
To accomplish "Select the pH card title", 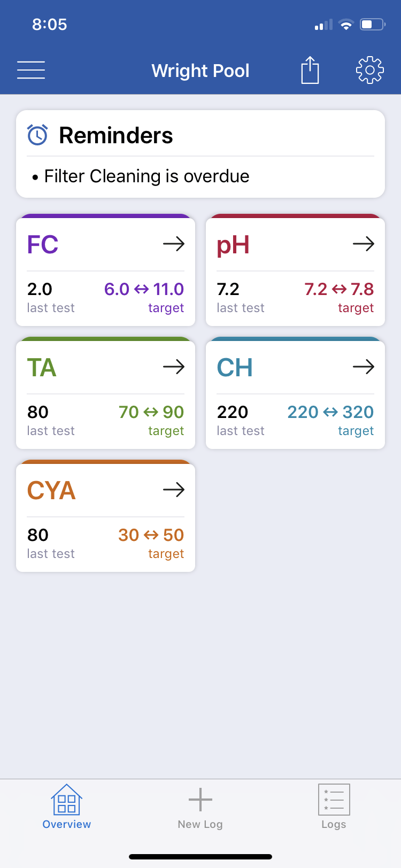I will (x=233, y=246).
